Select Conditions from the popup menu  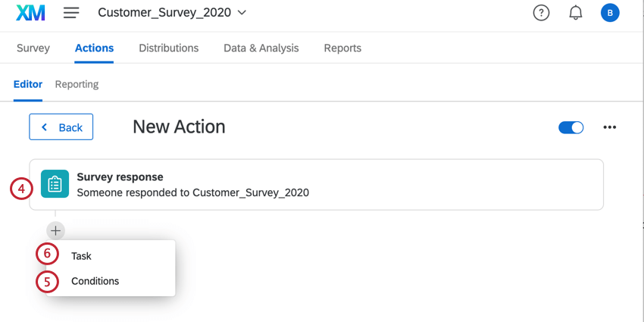(x=95, y=281)
